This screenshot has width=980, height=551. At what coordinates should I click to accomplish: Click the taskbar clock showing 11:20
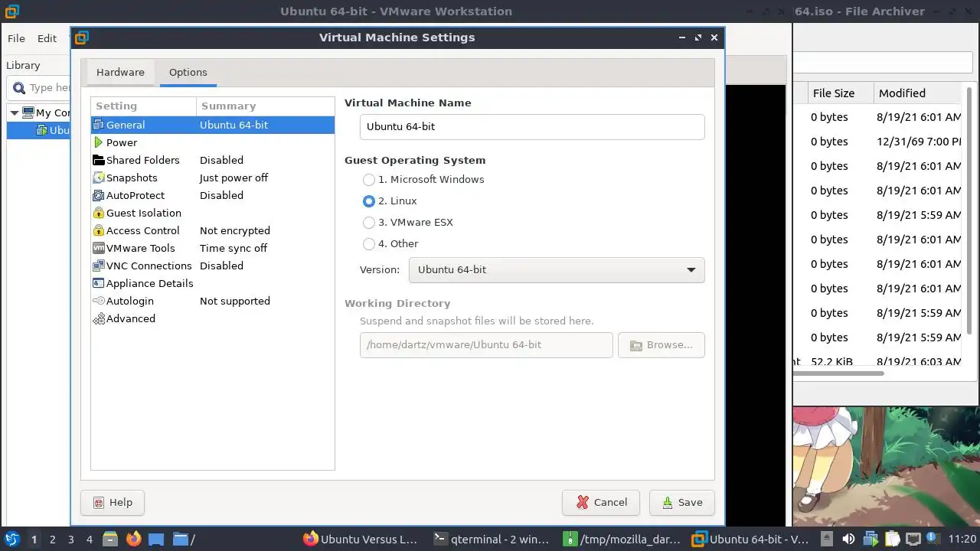pos(962,539)
